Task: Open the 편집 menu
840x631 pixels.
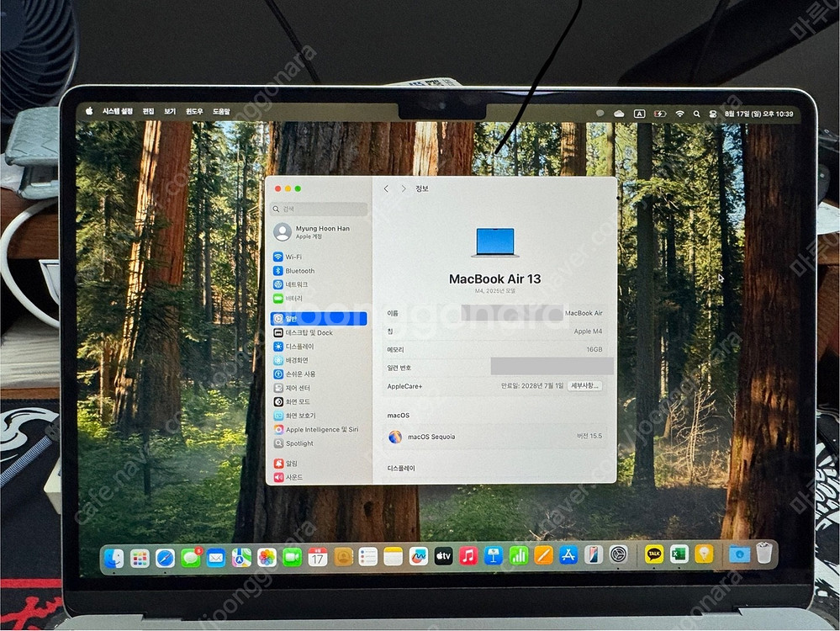Action: [148, 111]
